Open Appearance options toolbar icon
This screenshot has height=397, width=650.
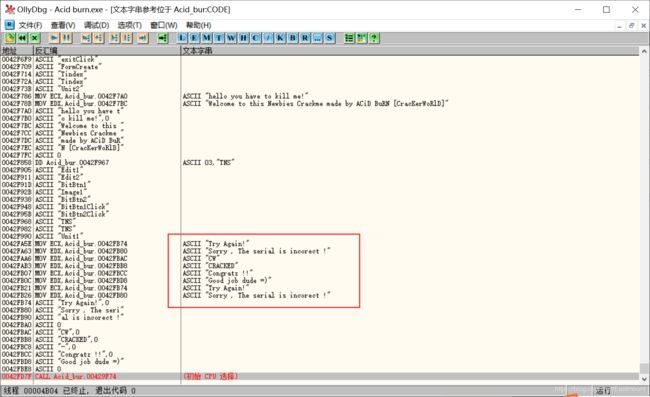[x=361, y=38]
